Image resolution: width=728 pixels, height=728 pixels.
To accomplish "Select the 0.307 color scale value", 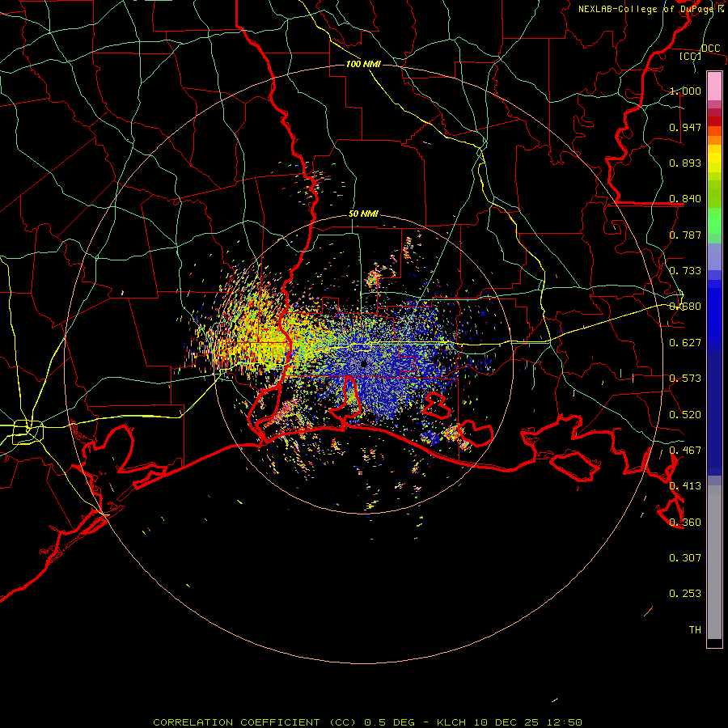I will coord(685,558).
